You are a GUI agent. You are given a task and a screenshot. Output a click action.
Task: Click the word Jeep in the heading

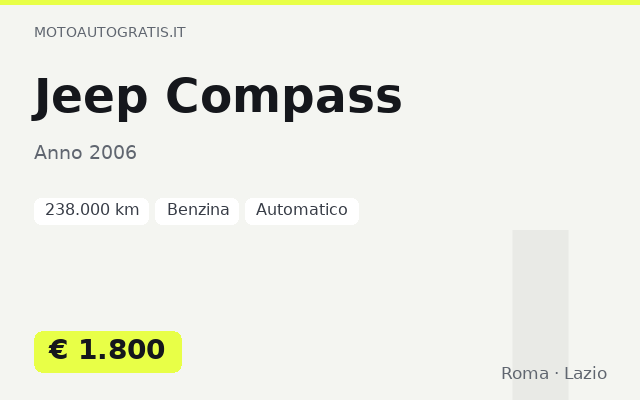[90, 97]
